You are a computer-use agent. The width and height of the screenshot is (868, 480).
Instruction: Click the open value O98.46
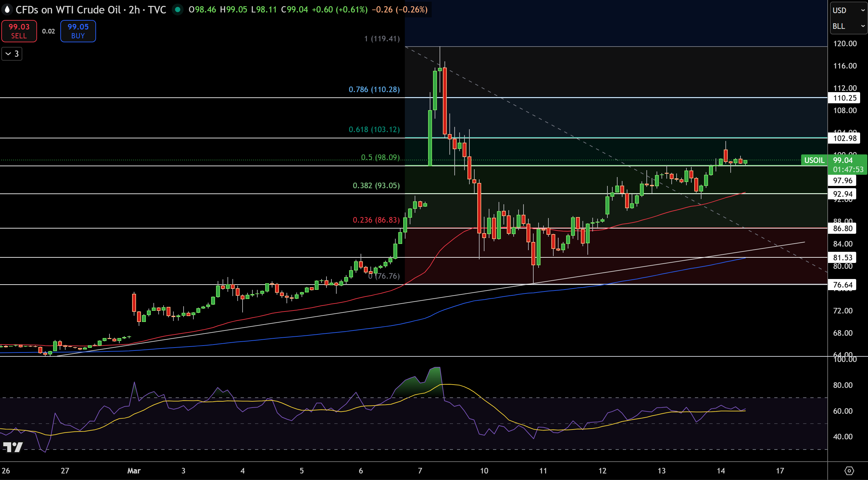click(202, 10)
